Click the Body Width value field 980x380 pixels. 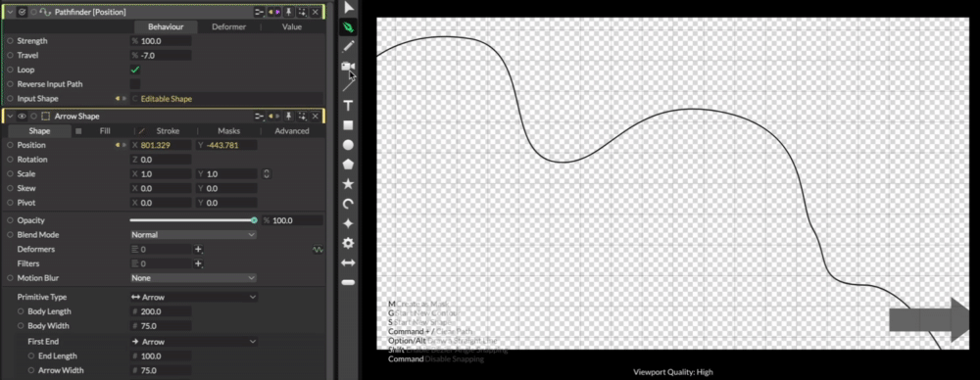[161, 325]
